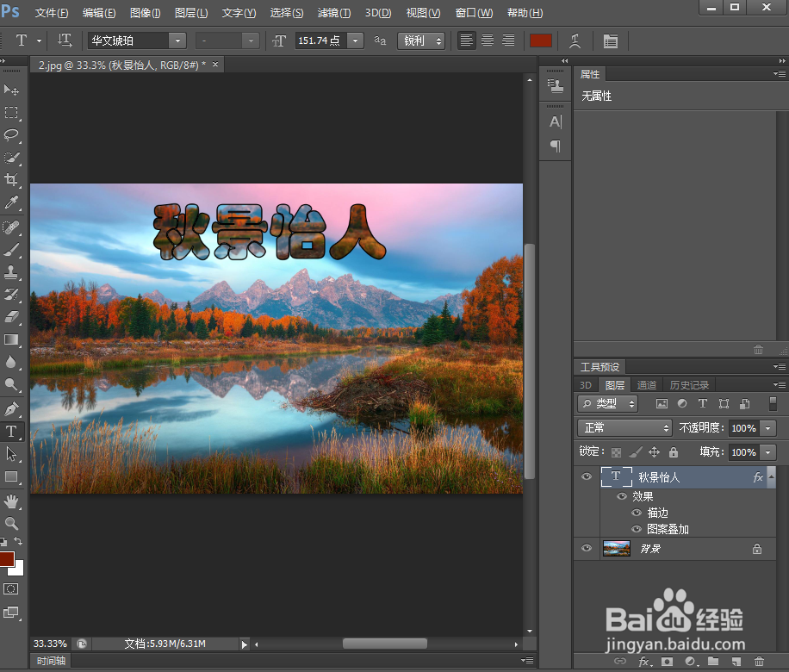The width and height of the screenshot is (789, 672).
Task: Select the Zoom tool
Action: pyautogui.click(x=12, y=523)
